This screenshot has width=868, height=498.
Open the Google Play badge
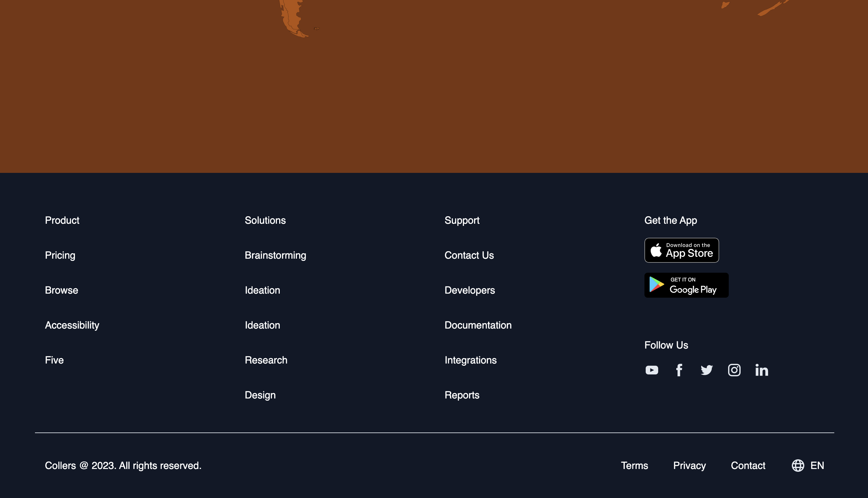686,285
